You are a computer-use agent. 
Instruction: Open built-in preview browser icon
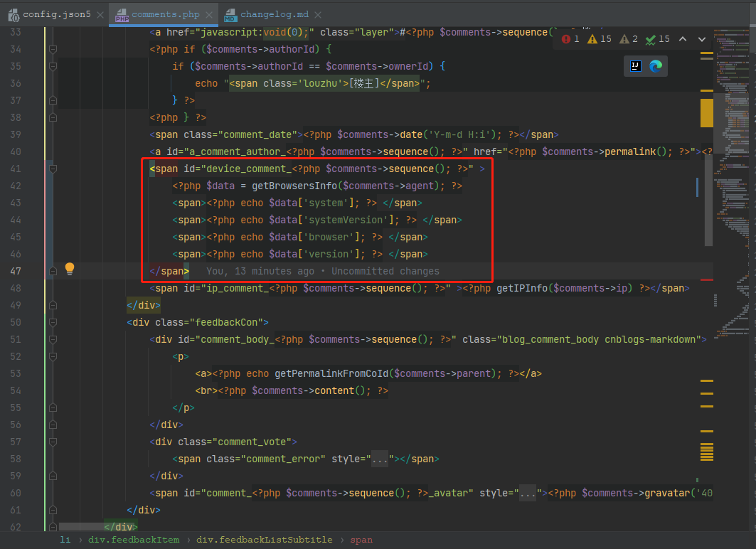tap(636, 66)
